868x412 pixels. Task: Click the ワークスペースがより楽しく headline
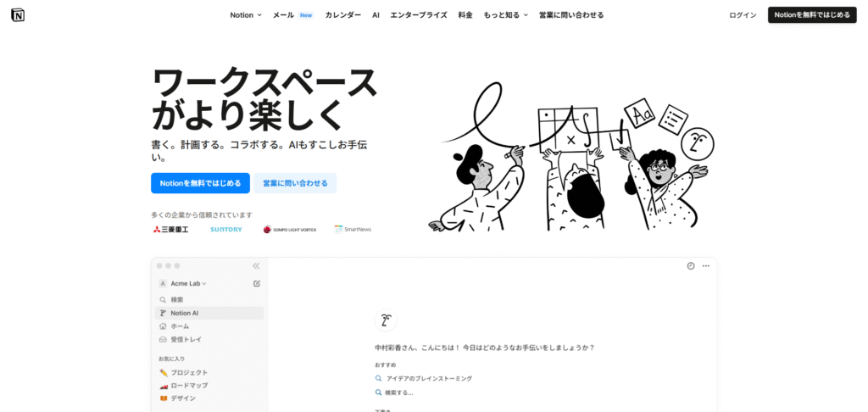point(264,98)
